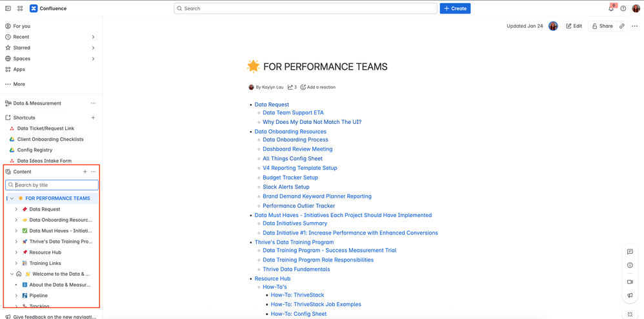
Task: Open page info icon on right rail
Action: [630, 265]
